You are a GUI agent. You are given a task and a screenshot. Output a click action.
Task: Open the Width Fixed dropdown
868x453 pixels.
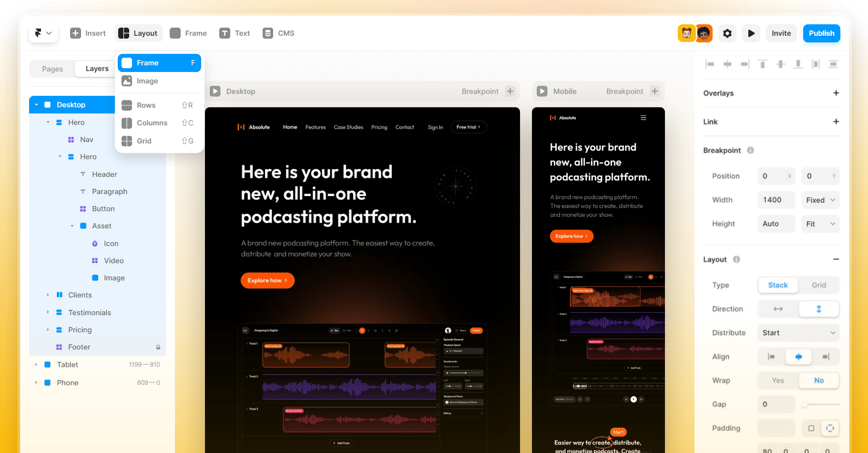click(x=820, y=200)
